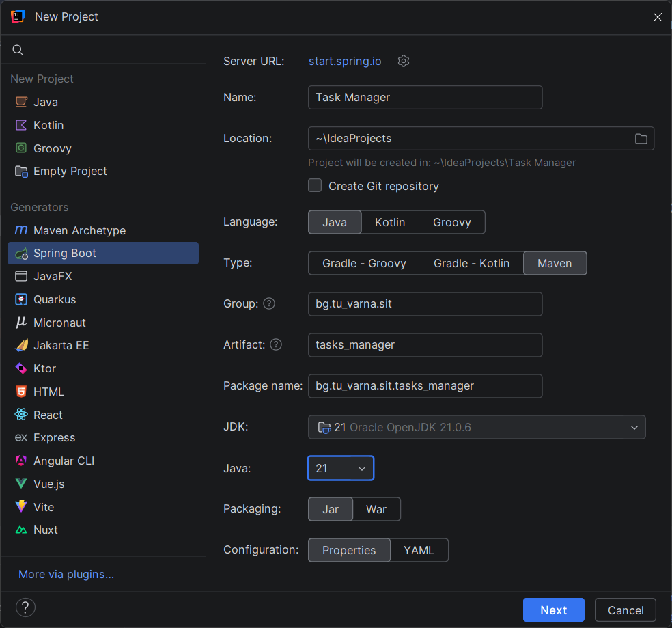672x628 pixels.
Task: Select YAML configuration format
Action: tap(419, 550)
